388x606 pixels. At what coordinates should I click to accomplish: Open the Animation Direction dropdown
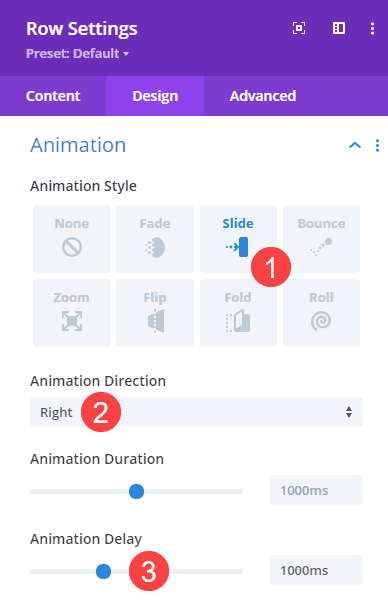click(x=196, y=412)
